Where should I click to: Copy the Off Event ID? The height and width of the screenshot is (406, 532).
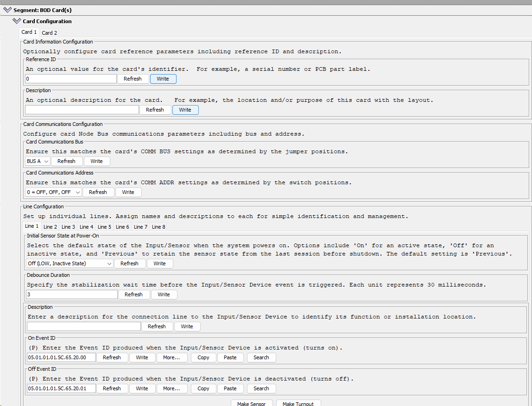point(203,389)
